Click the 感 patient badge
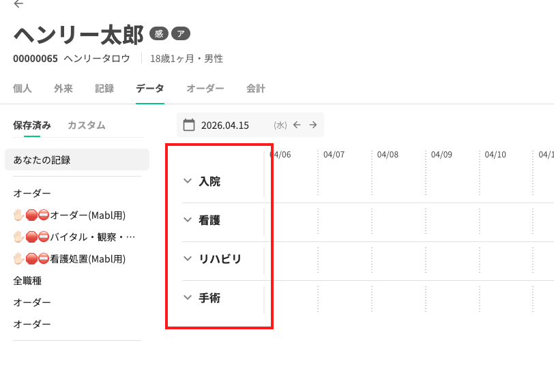Viewport: 554px width, 392px height. 159,33
